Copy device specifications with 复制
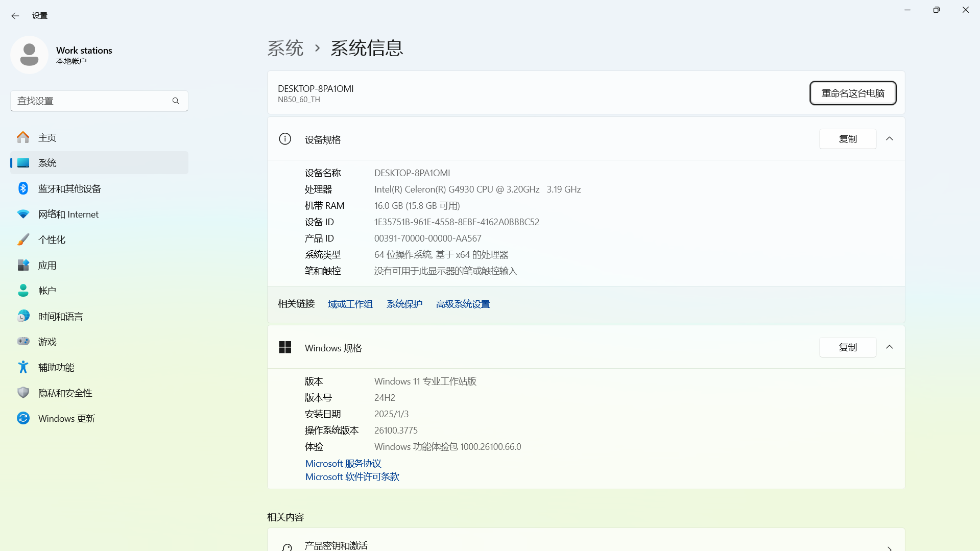The height and width of the screenshot is (551, 980). coord(848,139)
